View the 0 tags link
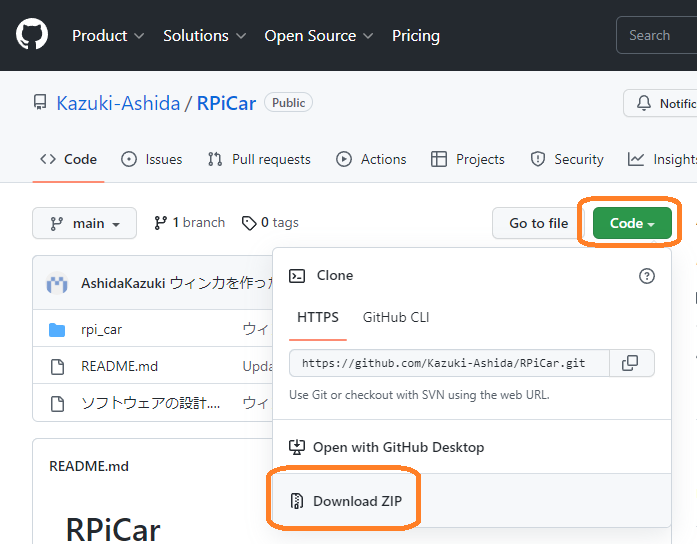This screenshot has height=544, width=697. tap(270, 222)
